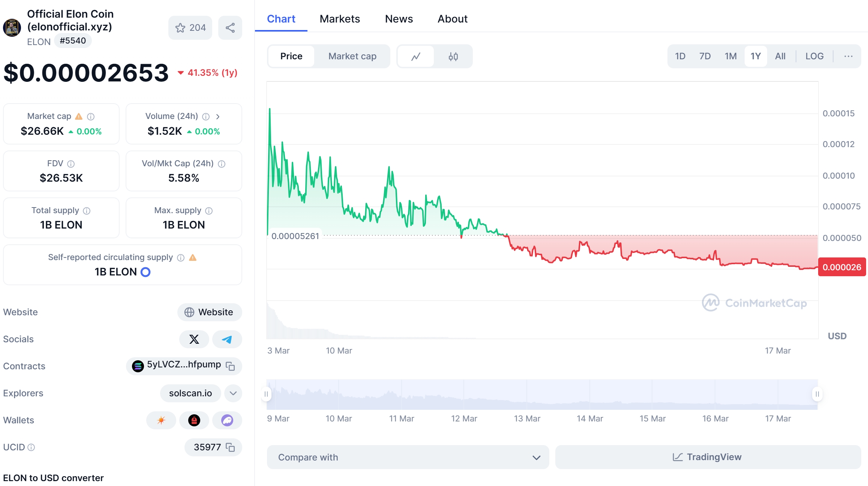Open the purple chat-bubble wallet icon
The height and width of the screenshot is (486, 868).
point(227,420)
